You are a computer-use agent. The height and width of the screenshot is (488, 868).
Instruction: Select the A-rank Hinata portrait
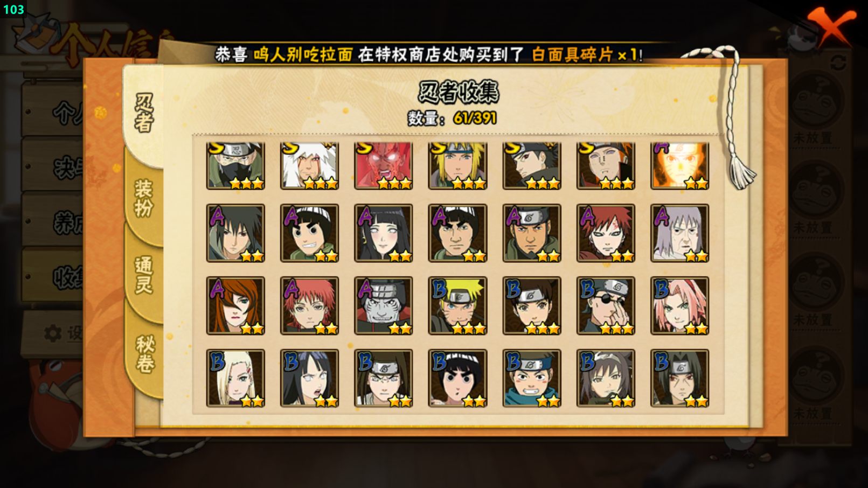tap(384, 233)
